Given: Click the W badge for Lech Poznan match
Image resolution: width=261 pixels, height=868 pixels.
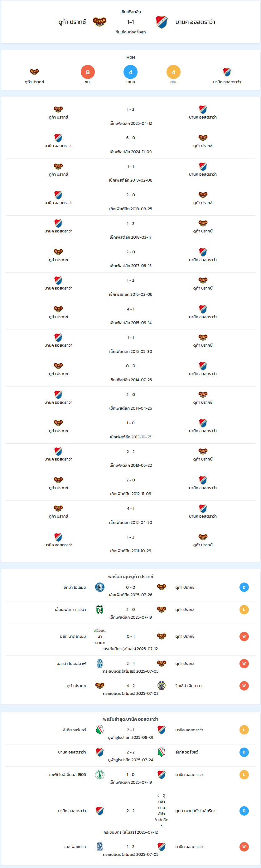Looking at the screenshot, I should [x=244, y=846].
